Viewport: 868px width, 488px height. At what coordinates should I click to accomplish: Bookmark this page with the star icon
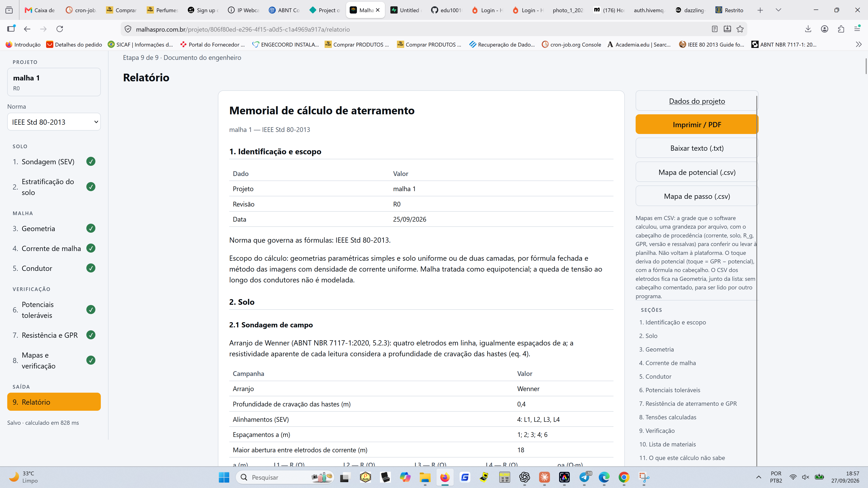pyautogui.click(x=740, y=29)
